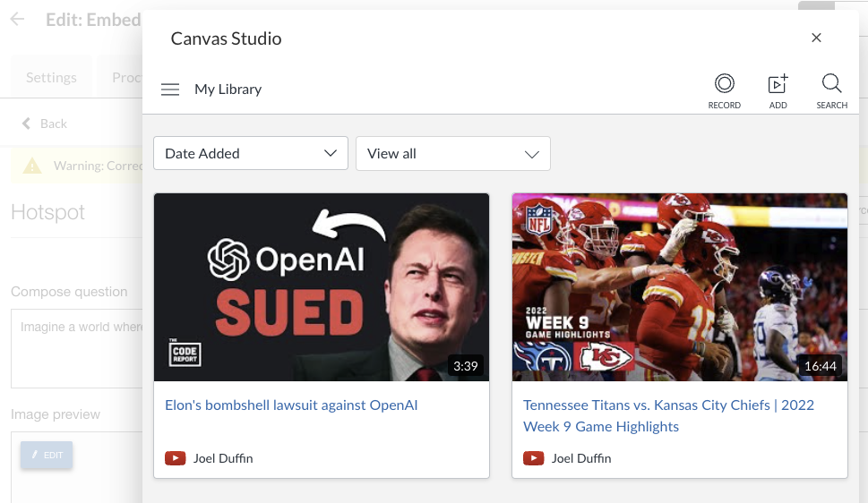868x503 pixels.
Task: Click the Canvas Studio dialog title
Action: [x=226, y=38]
